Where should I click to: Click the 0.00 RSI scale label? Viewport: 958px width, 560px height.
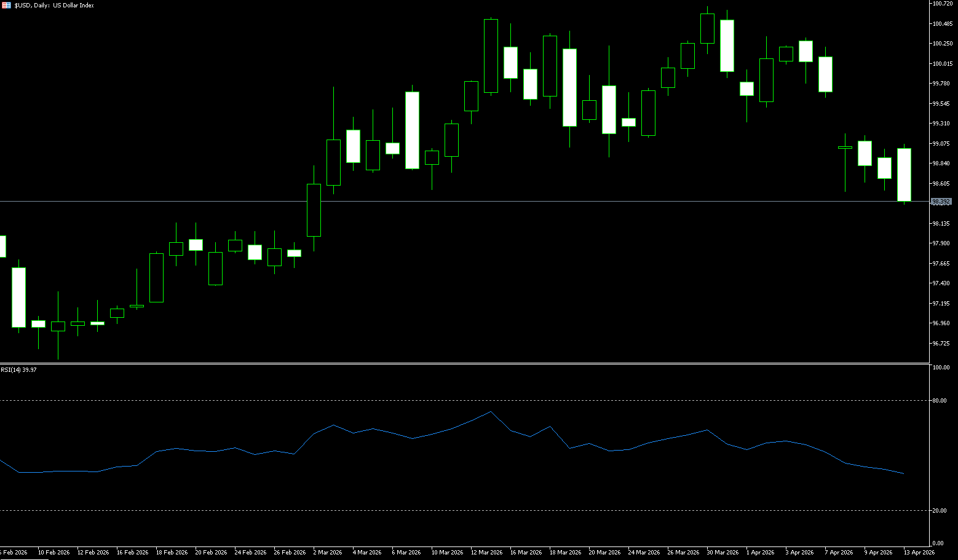pos(938,543)
